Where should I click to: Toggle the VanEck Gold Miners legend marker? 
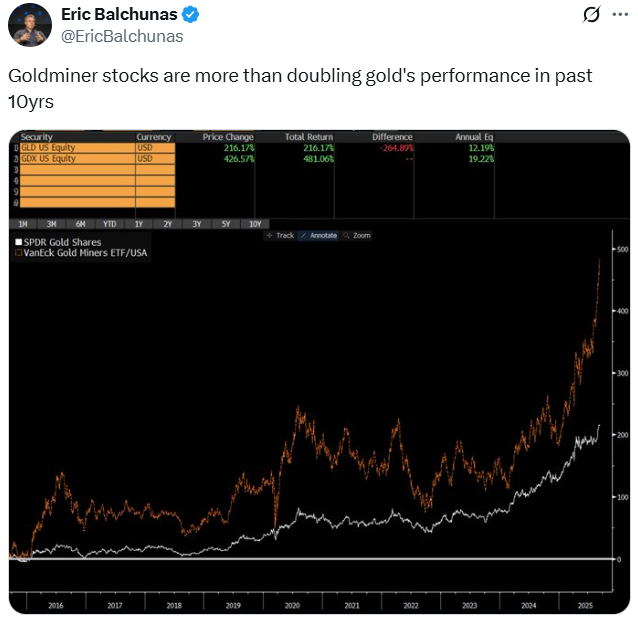pyautogui.click(x=18, y=252)
